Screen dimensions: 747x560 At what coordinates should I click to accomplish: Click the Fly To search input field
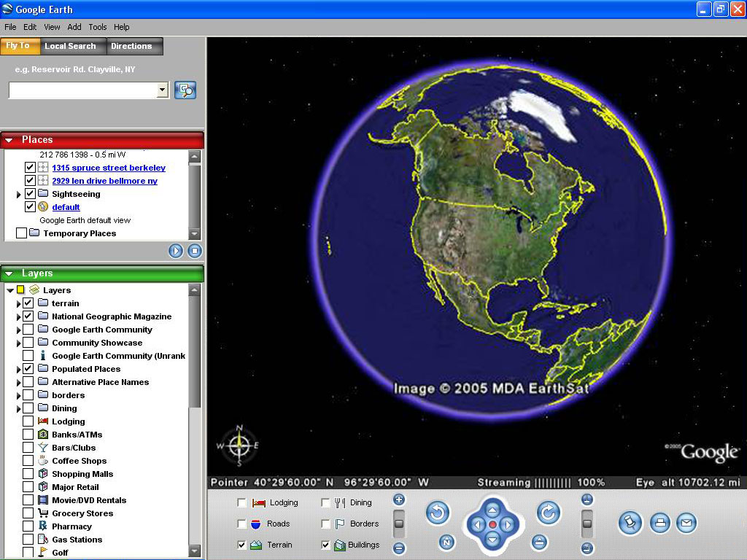[83, 90]
